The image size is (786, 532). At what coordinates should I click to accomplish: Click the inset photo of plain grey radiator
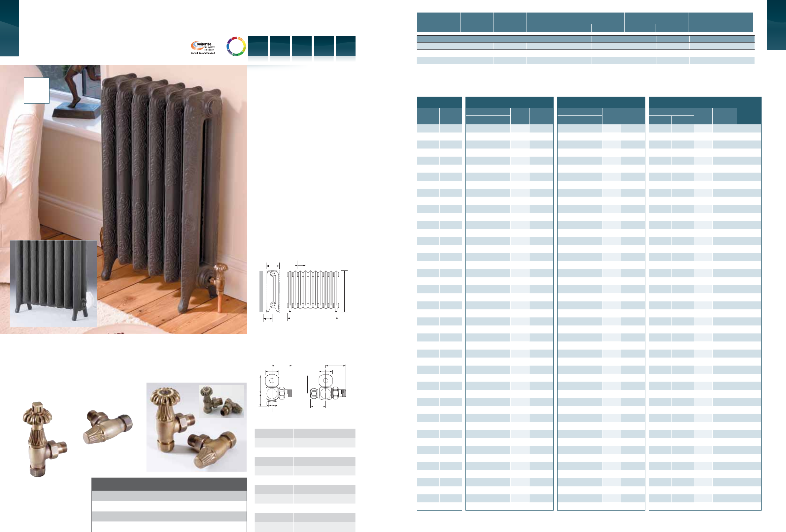(x=53, y=283)
